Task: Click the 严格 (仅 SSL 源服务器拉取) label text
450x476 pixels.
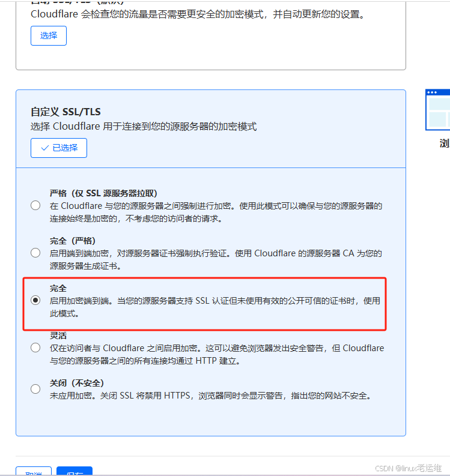Action: tap(103, 193)
